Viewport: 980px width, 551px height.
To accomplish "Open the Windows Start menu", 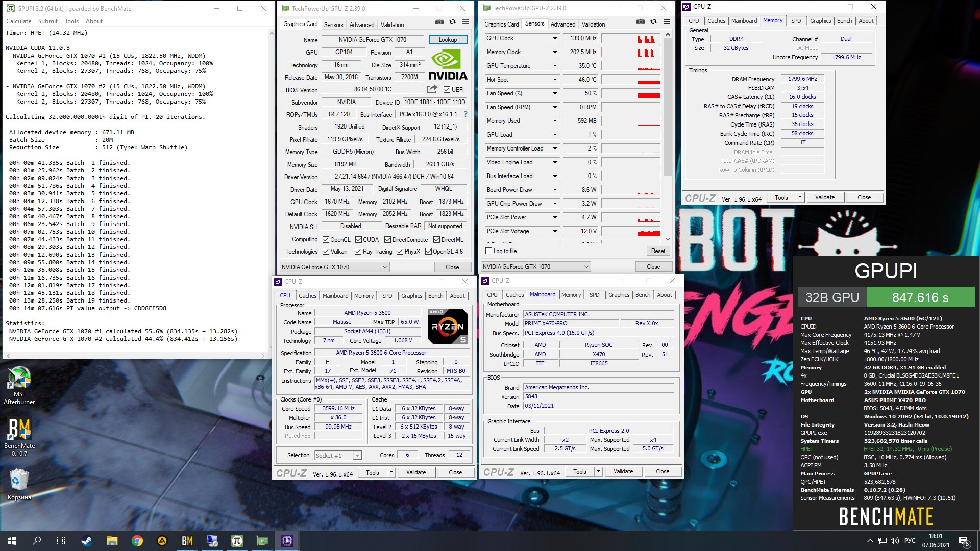I will pyautogui.click(x=12, y=541).
